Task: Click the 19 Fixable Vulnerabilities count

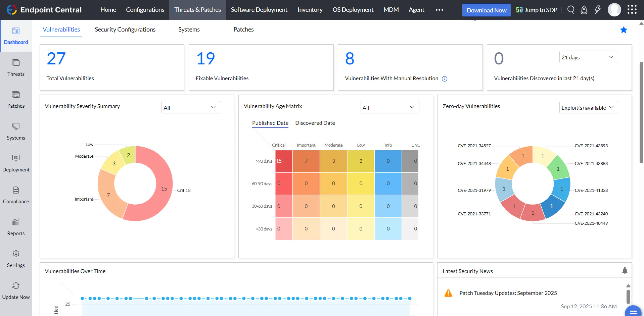Action: click(205, 59)
